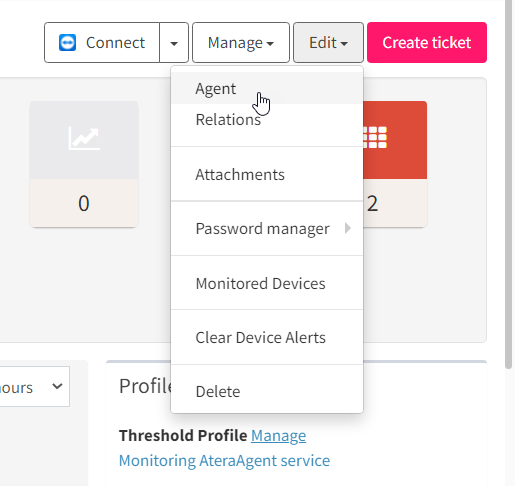
Task: Open Monitoring AteraAgent service link
Action: point(224,461)
